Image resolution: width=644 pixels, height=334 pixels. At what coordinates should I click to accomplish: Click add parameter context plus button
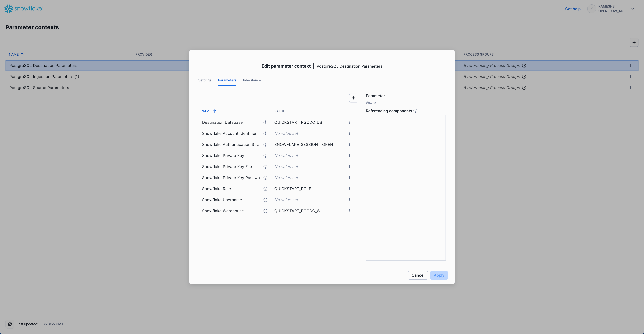(x=634, y=42)
